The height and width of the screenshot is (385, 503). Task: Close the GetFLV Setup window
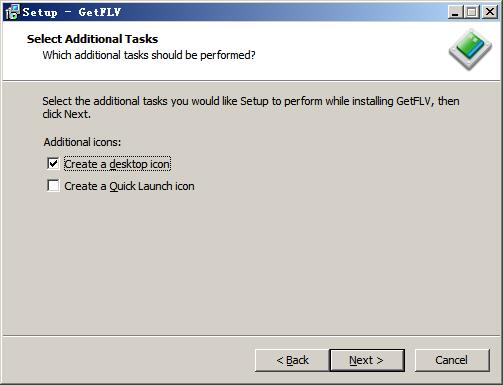click(490, 12)
